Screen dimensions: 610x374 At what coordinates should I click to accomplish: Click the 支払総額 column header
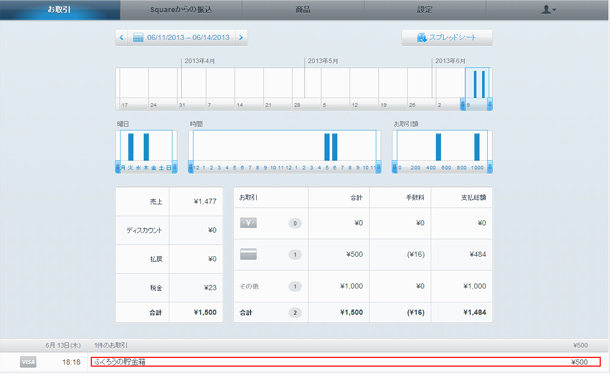click(x=473, y=198)
